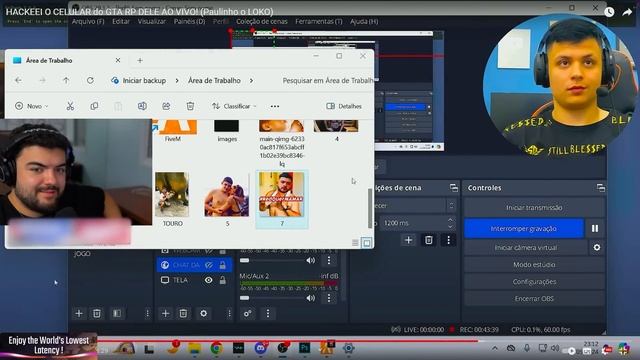Viewport: 640px width, 360px height.
Task: Click the Cut scissors icon in Explorer toolbar
Action: [70, 106]
